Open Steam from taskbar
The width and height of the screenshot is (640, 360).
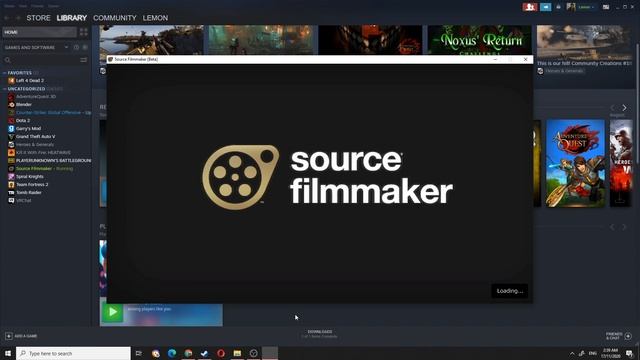204,353
